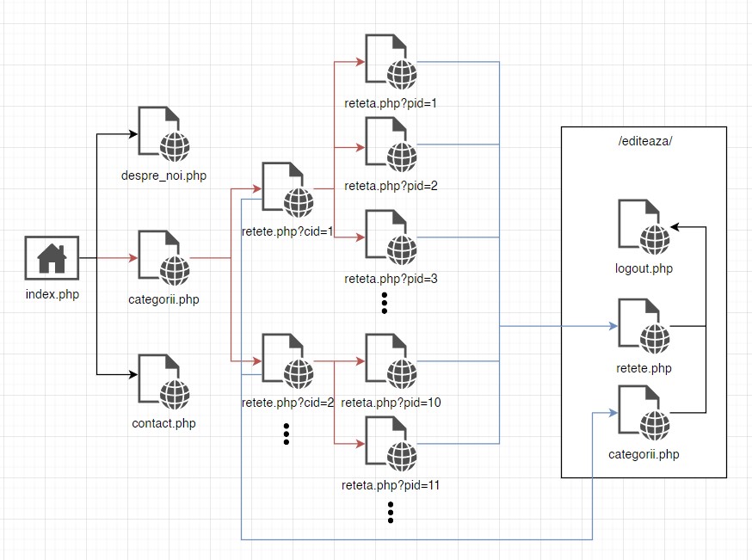The height and width of the screenshot is (560, 752).
Task: Select the reteta.php?pid=2 page icon
Action: (x=391, y=145)
